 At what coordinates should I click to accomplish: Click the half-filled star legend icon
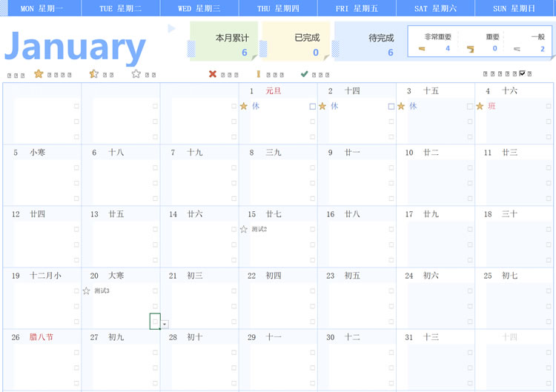pos(94,73)
